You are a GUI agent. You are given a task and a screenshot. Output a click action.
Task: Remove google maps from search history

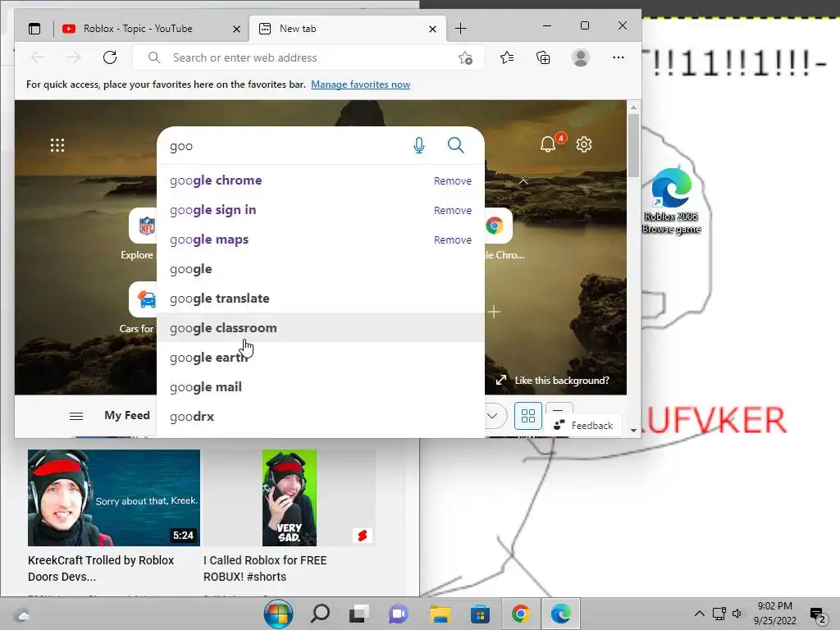pos(453,240)
